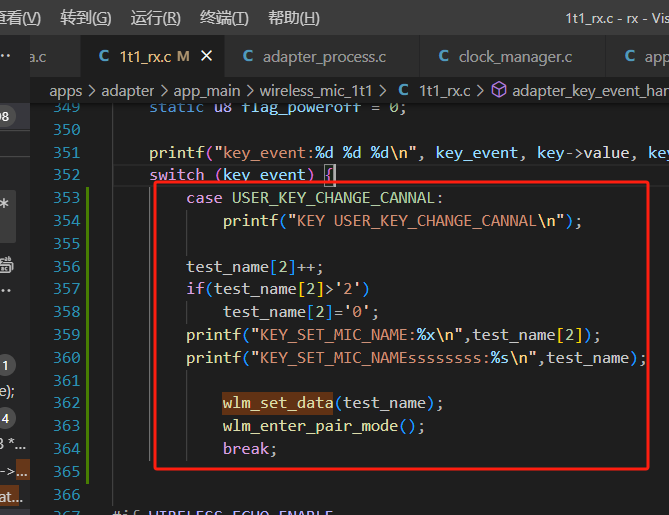This screenshot has width=669, height=515.
Task: Click the function cube icon in breadcrumb
Action: pos(499,90)
